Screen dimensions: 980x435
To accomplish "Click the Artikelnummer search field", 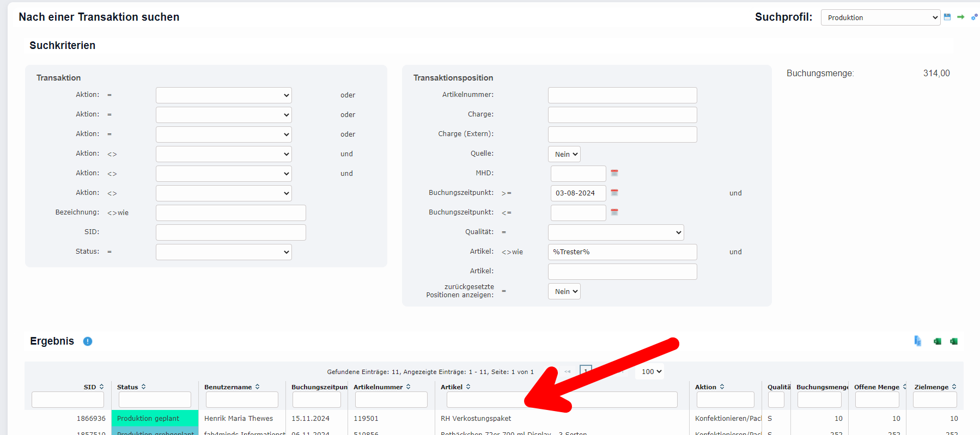I will pyautogui.click(x=622, y=95).
